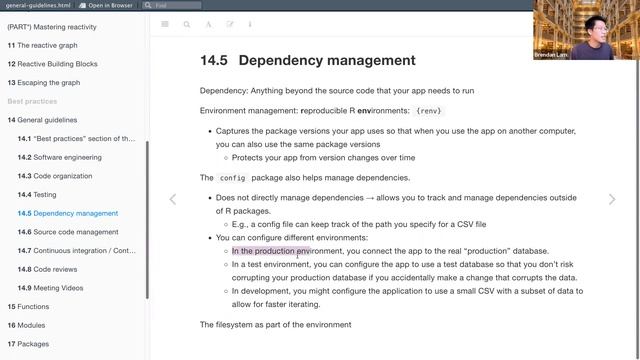Select section 14.5 Dependency management in sidebar

point(68,213)
